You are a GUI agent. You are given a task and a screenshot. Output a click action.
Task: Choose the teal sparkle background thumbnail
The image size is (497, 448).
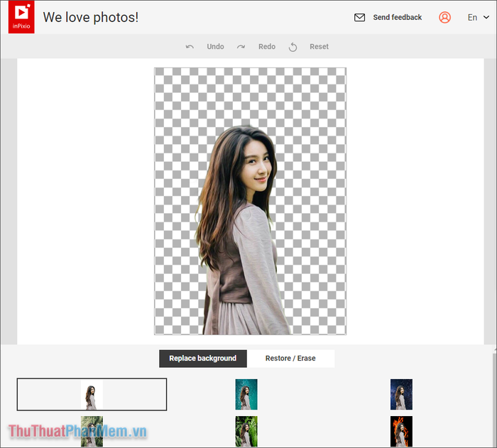point(246,394)
